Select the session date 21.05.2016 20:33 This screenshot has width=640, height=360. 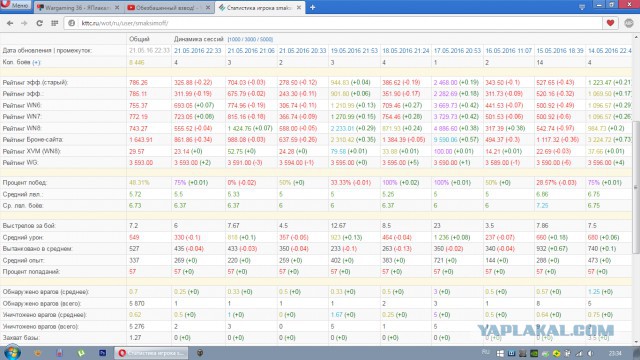pyautogui.click(x=302, y=51)
